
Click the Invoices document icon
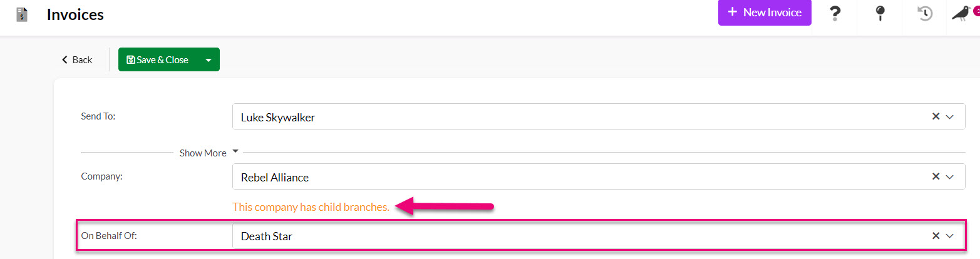22,14
